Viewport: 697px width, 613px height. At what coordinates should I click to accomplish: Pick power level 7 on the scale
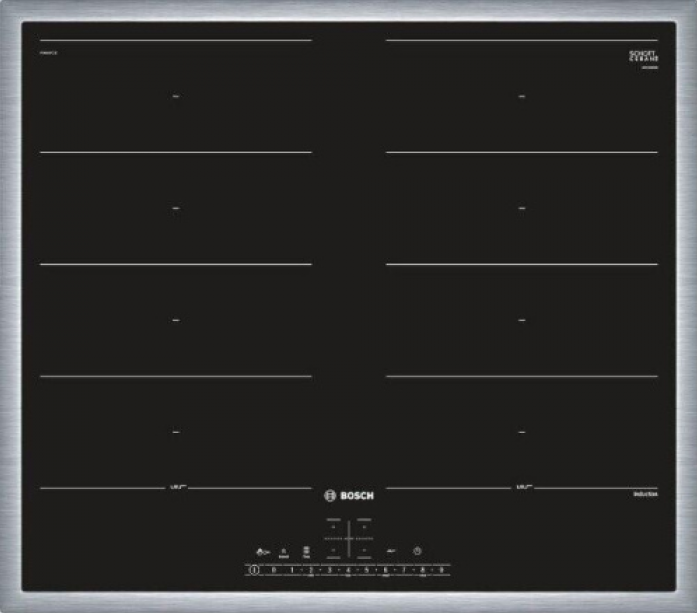click(404, 570)
